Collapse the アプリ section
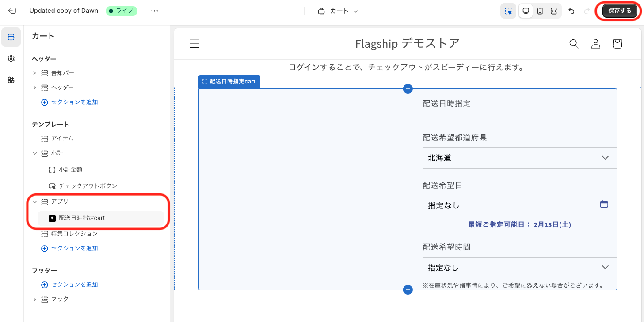The image size is (644, 322). [x=34, y=202]
